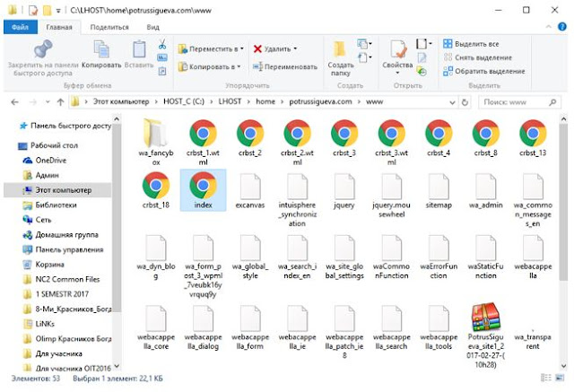Click the file list vertical scrollbar
574x392 pixels.
click(x=563, y=201)
